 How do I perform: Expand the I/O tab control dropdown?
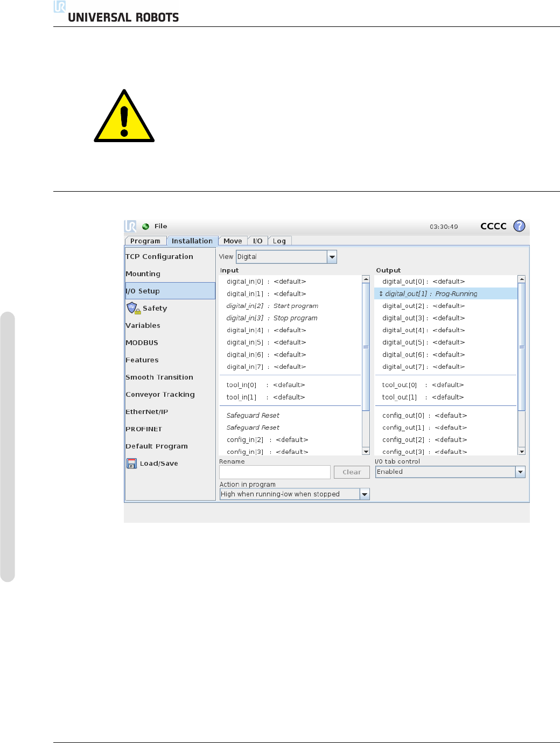click(450, 472)
